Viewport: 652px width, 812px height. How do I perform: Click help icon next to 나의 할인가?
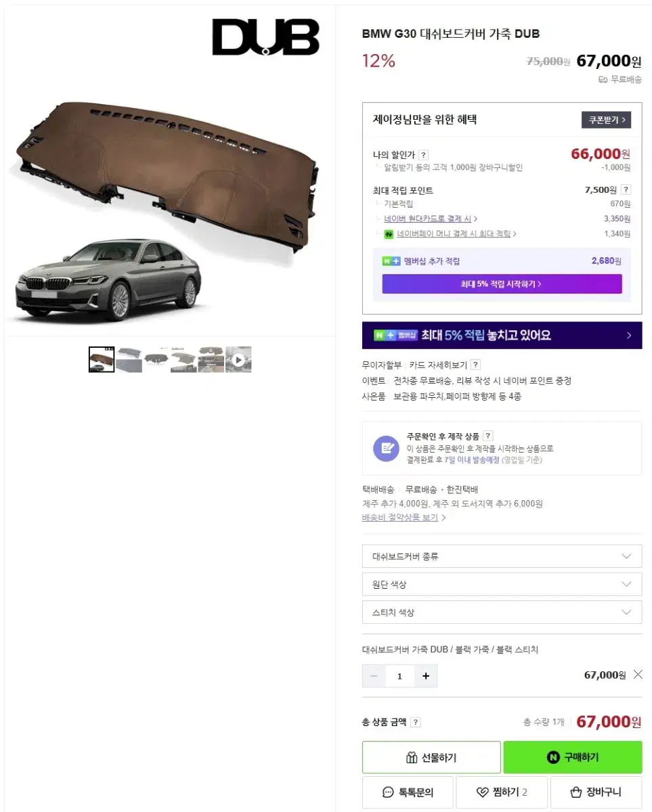point(423,155)
